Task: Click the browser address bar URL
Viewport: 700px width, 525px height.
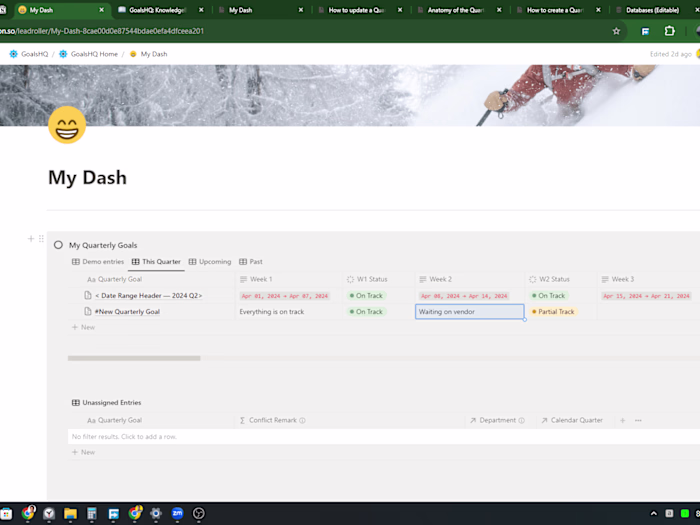Action: pos(102,31)
